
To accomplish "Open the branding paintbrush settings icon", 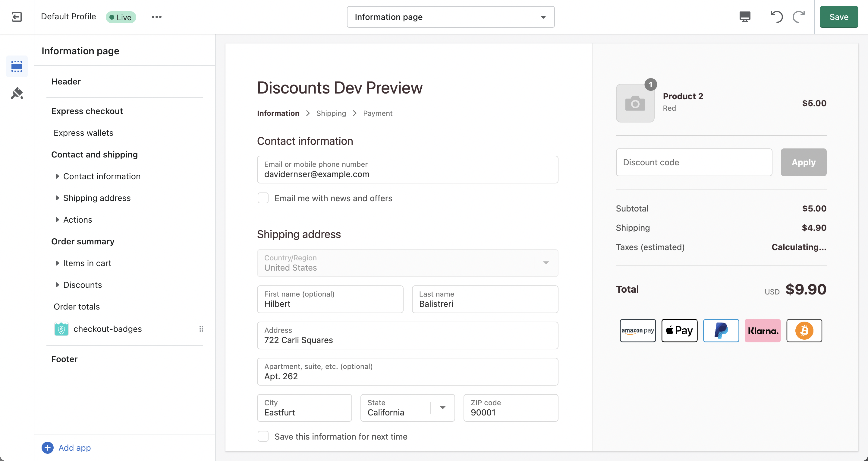I will pyautogui.click(x=17, y=94).
